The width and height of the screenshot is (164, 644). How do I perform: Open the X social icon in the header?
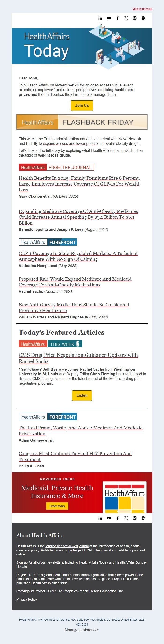click(x=126, y=18)
